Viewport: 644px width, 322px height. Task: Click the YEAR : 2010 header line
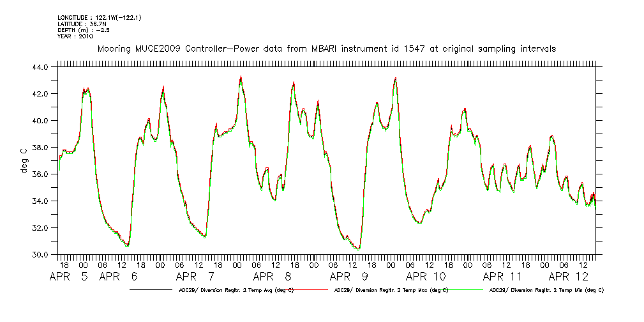click(75, 36)
